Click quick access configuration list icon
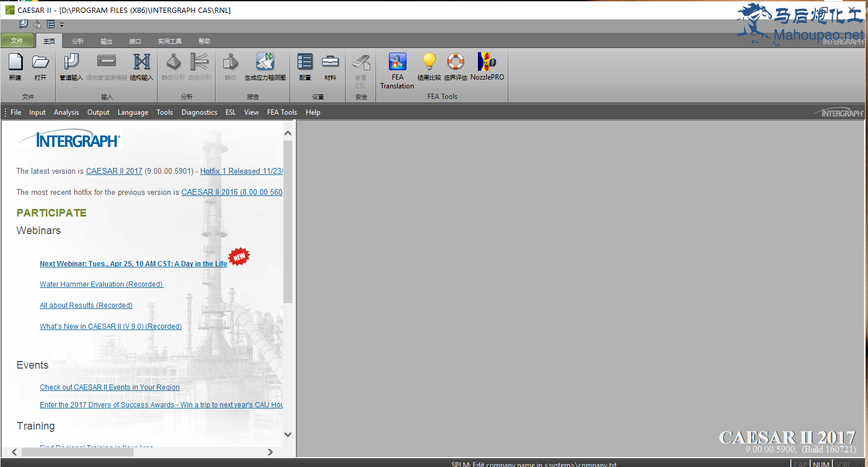The image size is (868, 467). point(51,24)
